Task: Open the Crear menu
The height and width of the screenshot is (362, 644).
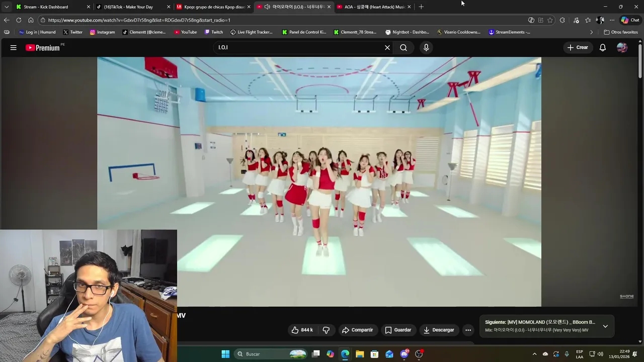Action: [x=578, y=48]
